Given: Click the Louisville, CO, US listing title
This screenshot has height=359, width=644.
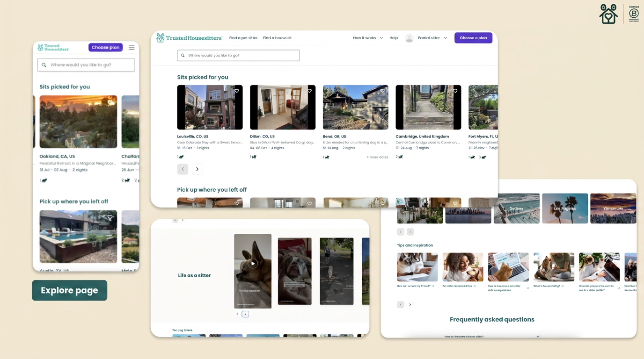Looking at the screenshot, I should click(192, 136).
